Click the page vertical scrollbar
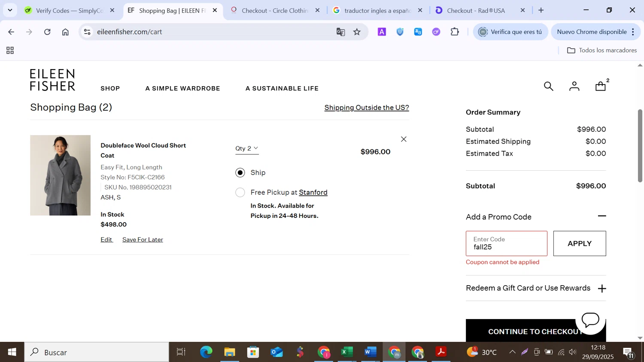 click(640, 146)
